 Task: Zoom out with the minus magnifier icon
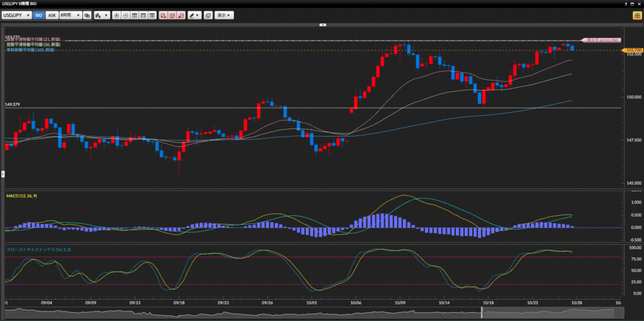point(126,14)
